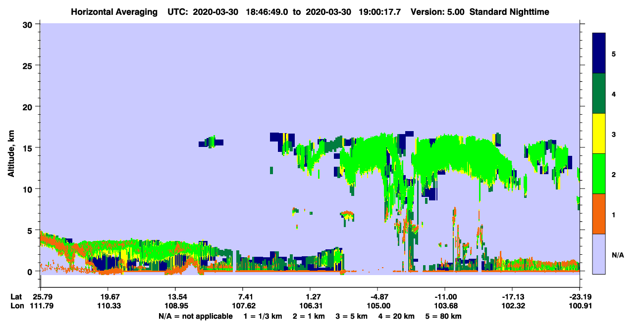The image size is (644, 330).
Task: Click the latitude value -23.19
Action: click(580, 297)
